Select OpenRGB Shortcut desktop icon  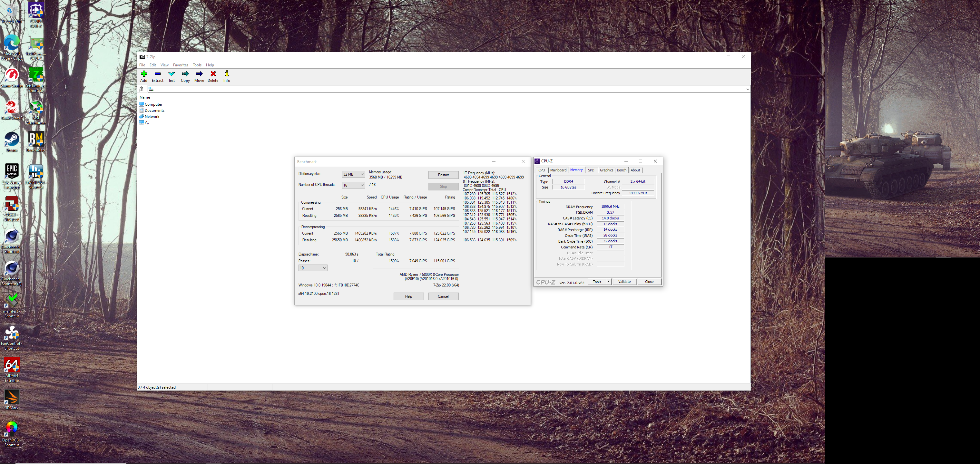click(12, 434)
